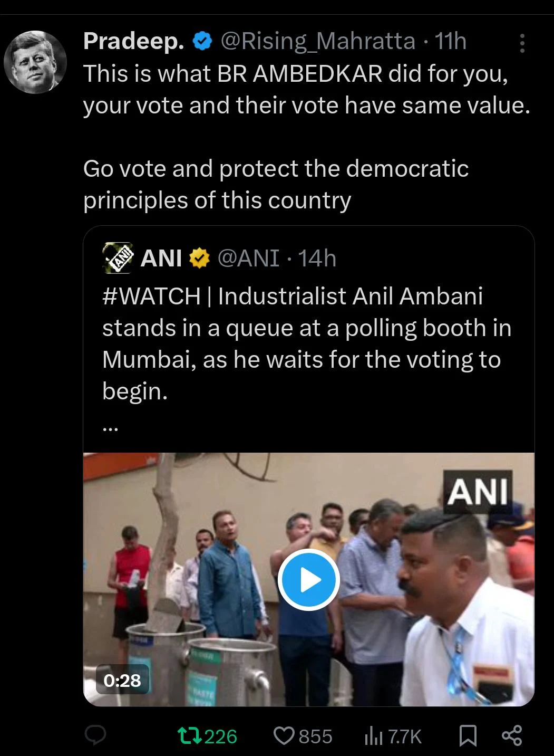The height and width of the screenshot is (756, 554).
Task: Open @Rising_Mahratta handle link
Action: tap(318, 42)
